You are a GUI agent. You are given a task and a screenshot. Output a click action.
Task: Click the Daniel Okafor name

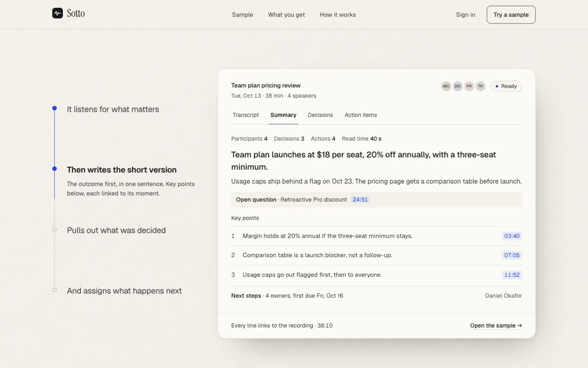click(x=503, y=296)
